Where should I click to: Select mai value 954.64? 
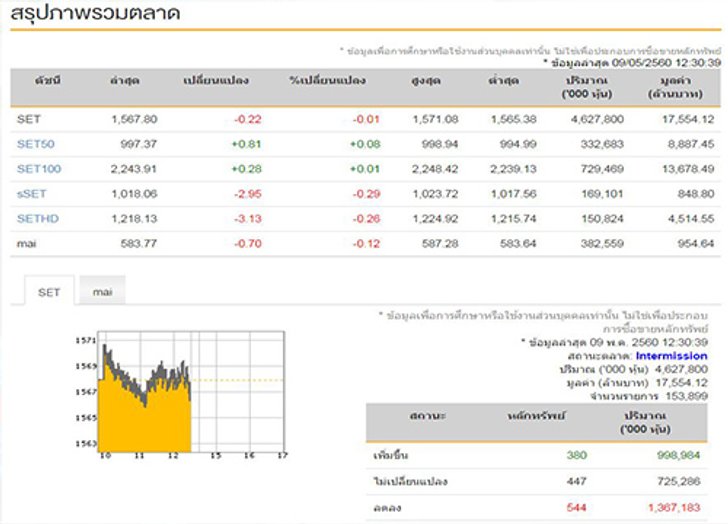[696, 244]
